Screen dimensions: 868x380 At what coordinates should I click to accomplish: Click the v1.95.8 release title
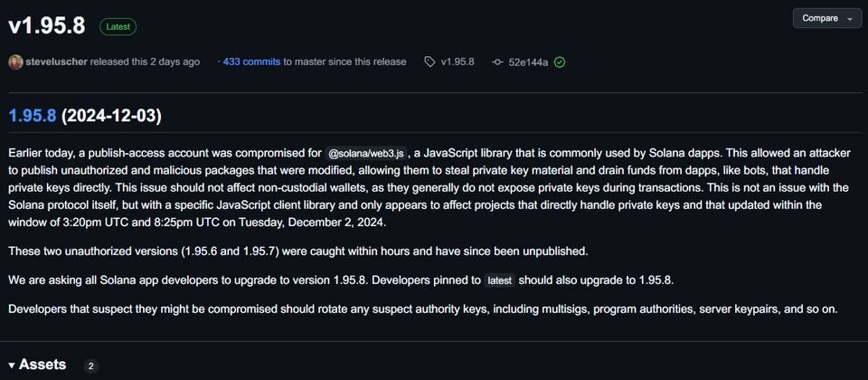47,25
